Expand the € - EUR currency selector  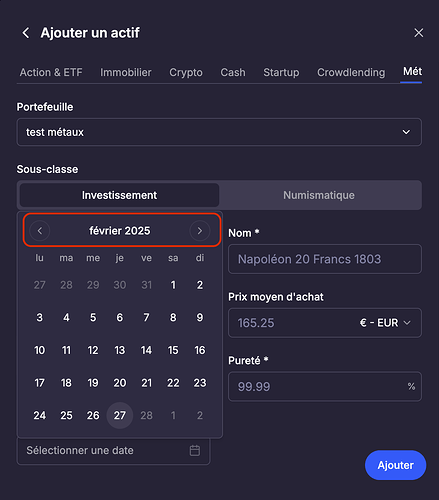click(385, 323)
